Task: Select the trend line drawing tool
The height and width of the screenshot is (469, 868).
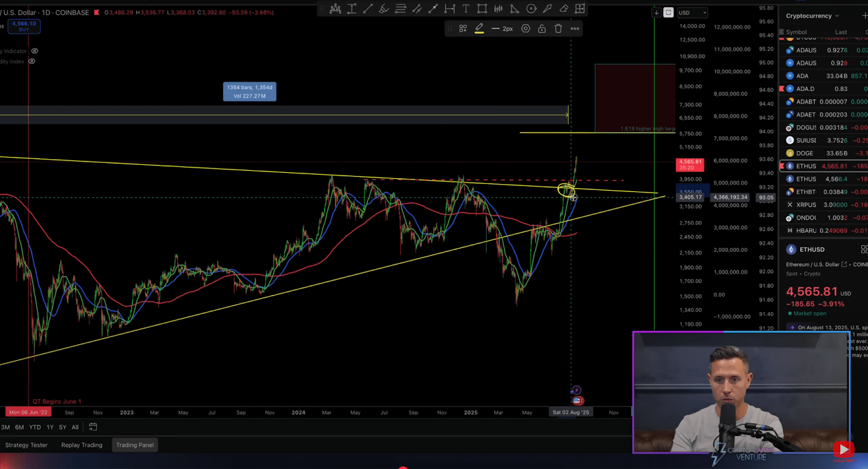Action: (x=368, y=9)
